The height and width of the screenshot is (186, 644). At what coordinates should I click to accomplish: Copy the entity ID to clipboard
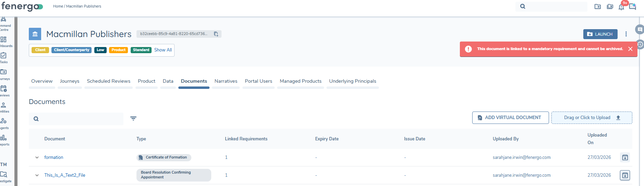click(x=216, y=34)
